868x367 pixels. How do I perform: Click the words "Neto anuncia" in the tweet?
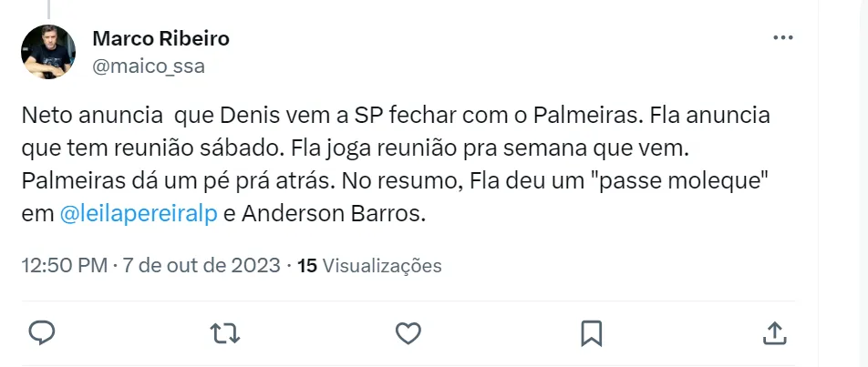79,117
